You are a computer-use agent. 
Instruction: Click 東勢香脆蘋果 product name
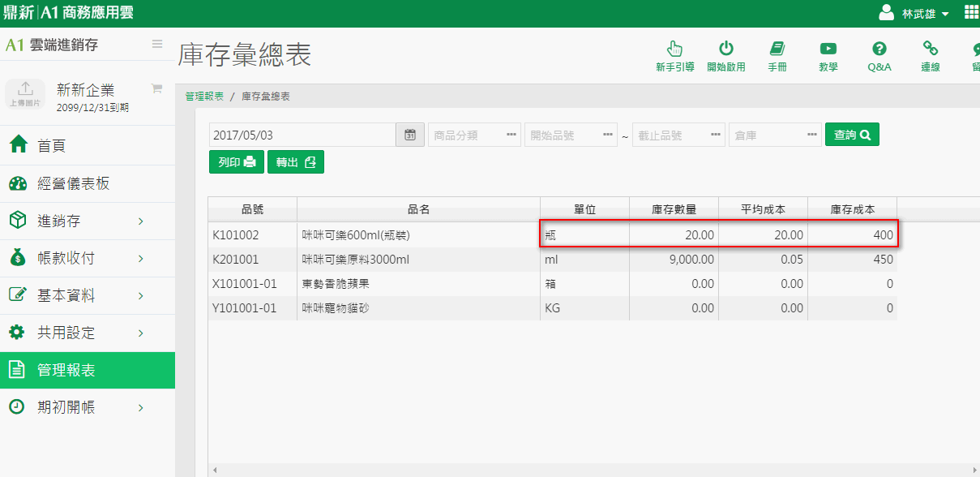[x=336, y=284]
